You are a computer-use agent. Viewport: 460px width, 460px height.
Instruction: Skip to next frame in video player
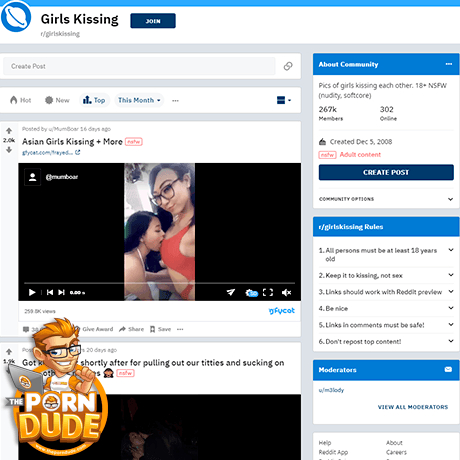(61, 292)
